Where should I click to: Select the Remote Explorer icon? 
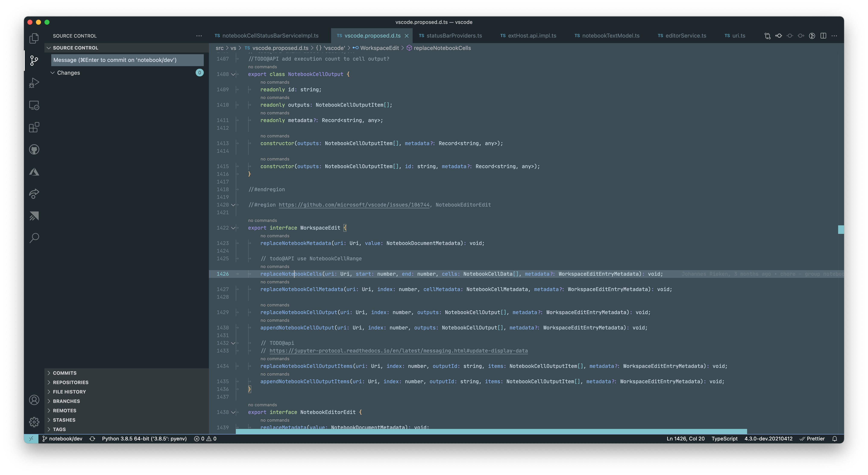click(x=34, y=105)
